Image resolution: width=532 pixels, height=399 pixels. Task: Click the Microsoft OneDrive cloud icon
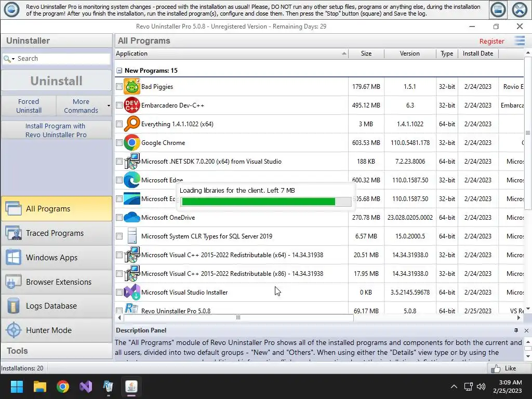coord(131,217)
